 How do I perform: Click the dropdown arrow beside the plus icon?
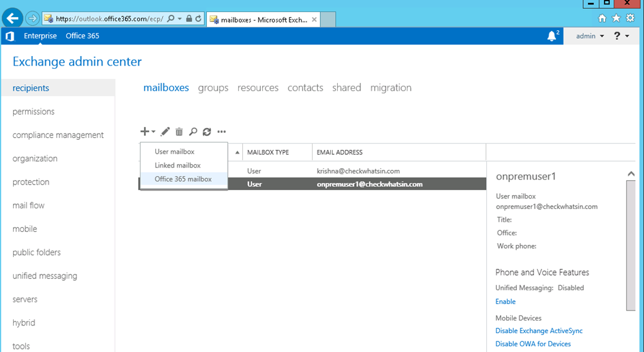click(x=153, y=132)
